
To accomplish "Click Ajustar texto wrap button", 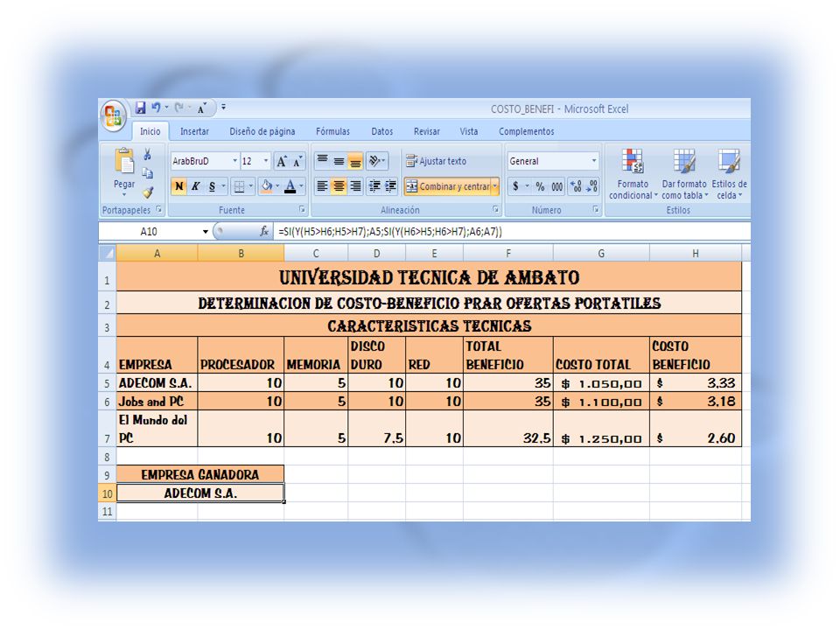I will click(436, 161).
